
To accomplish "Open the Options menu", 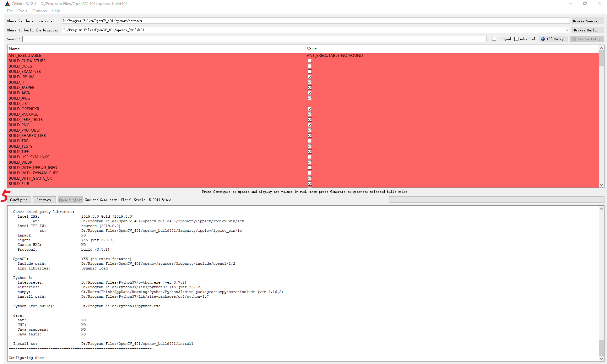I will pos(39,11).
